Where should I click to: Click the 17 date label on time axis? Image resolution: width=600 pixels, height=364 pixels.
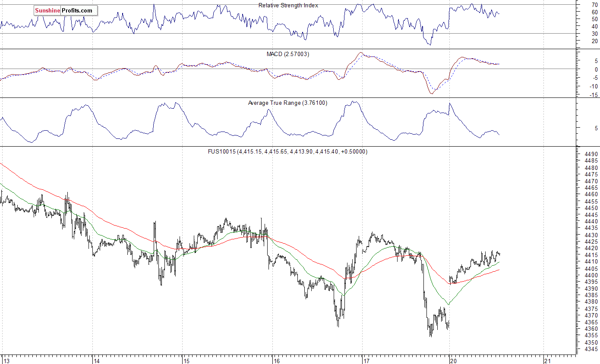(366, 361)
